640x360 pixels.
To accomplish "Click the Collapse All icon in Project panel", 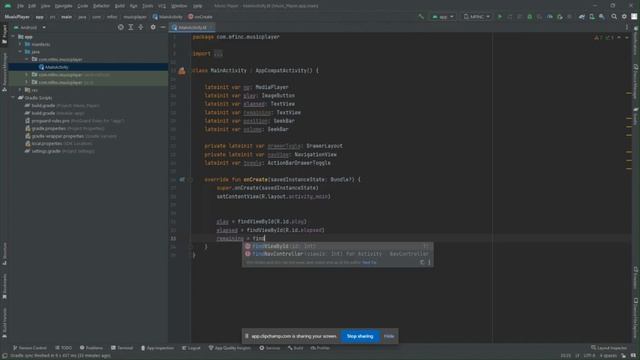I will point(141,27).
